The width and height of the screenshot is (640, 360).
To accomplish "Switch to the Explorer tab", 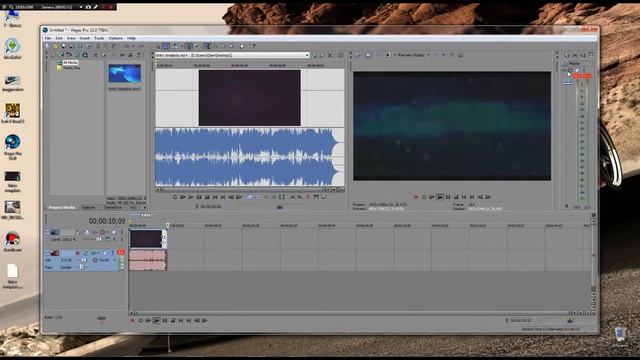I will click(88, 208).
